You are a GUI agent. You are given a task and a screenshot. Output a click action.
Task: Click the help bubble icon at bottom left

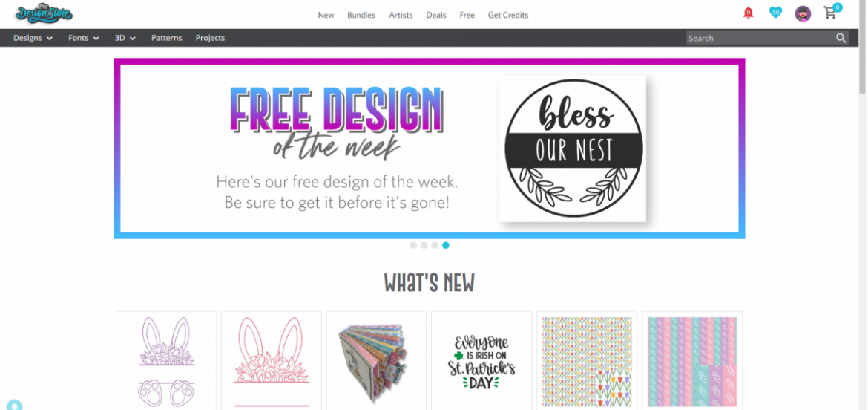(15, 405)
